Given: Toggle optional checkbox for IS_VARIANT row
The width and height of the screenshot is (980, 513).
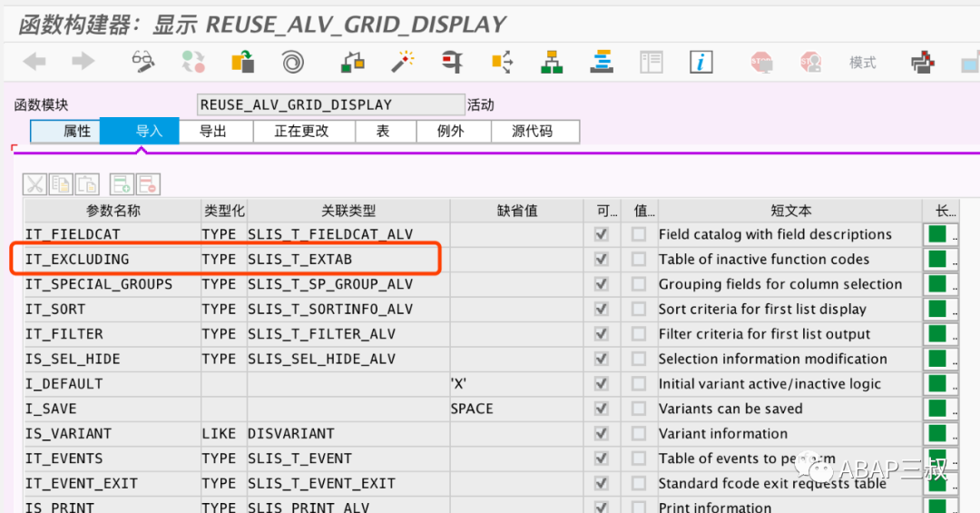Looking at the screenshot, I should [602, 433].
